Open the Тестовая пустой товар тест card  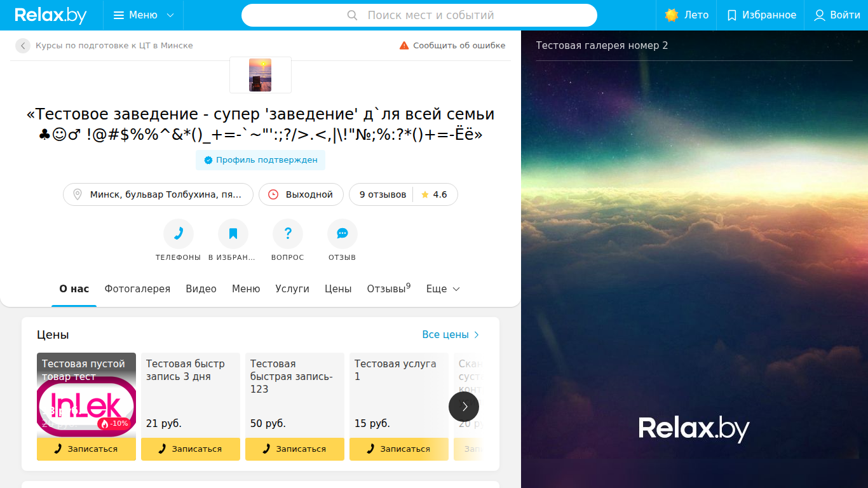86,395
